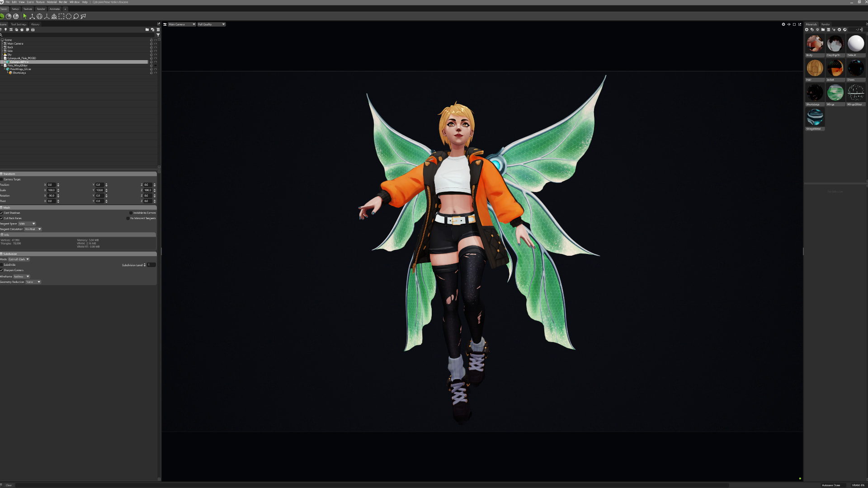Select the Wings material thumbnail
Screen dimensions: 868x488
[x=835, y=93]
